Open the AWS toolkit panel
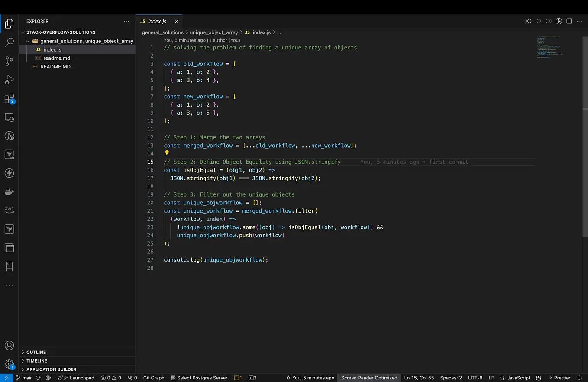The width and height of the screenshot is (588, 382). point(9,210)
